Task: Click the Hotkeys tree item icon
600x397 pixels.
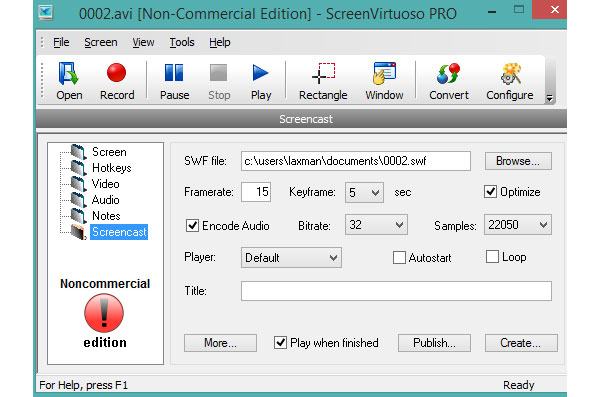Action: [x=78, y=168]
